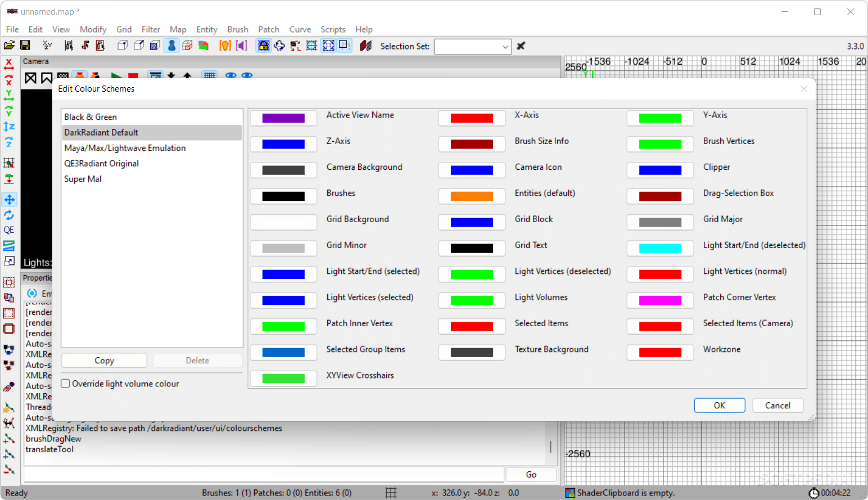Open the Modify menu

[93, 29]
